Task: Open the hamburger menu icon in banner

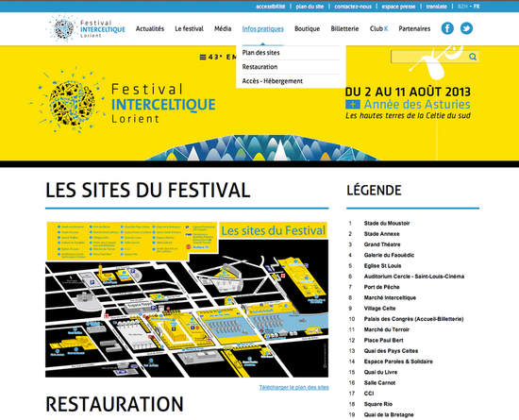Action: (203, 58)
